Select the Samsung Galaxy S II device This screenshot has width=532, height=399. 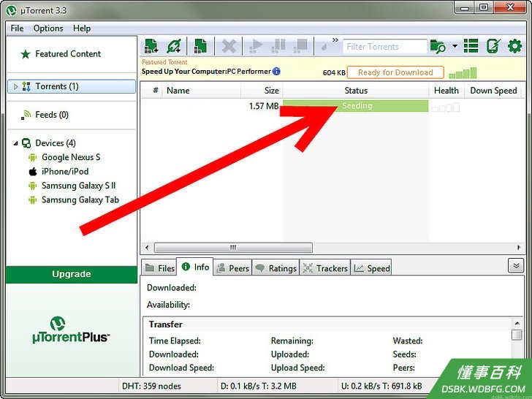78,186
